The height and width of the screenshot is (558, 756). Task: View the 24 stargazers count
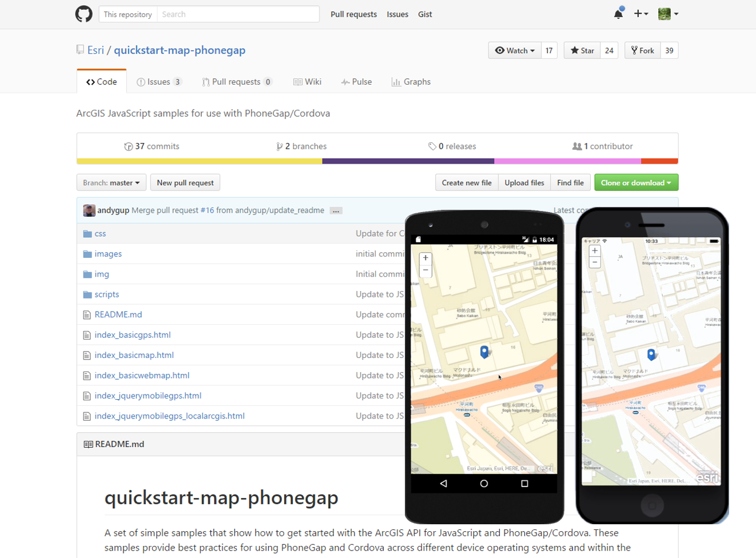tap(609, 50)
